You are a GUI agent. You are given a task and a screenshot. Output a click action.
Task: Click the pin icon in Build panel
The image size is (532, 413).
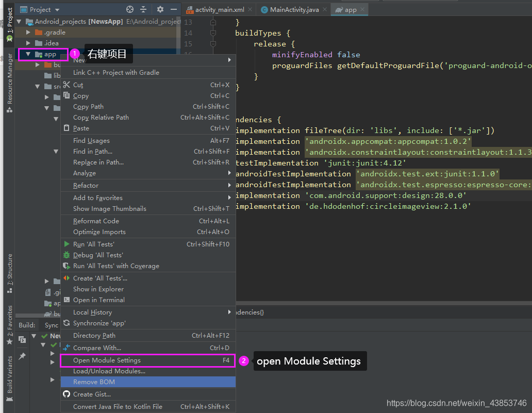[22, 356]
